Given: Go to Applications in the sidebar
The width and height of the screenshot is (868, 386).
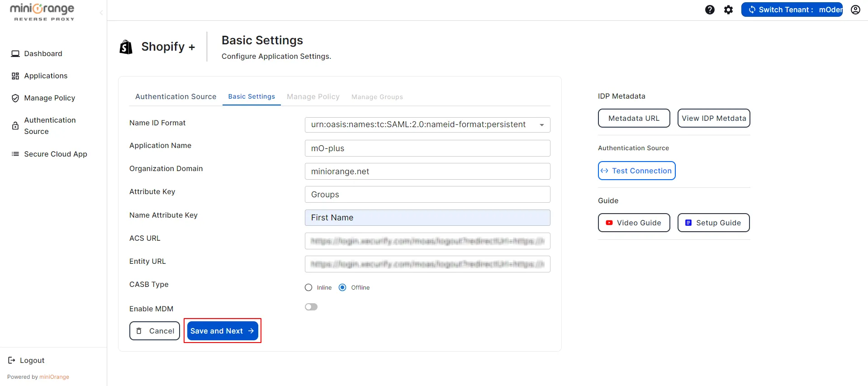Looking at the screenshot, I should 46,76.
